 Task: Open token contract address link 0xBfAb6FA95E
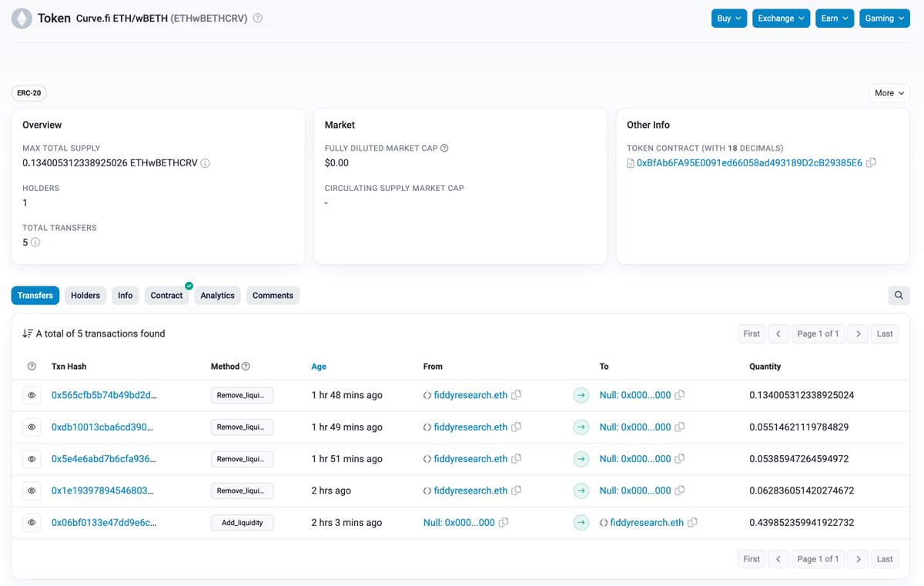[749, 163]
